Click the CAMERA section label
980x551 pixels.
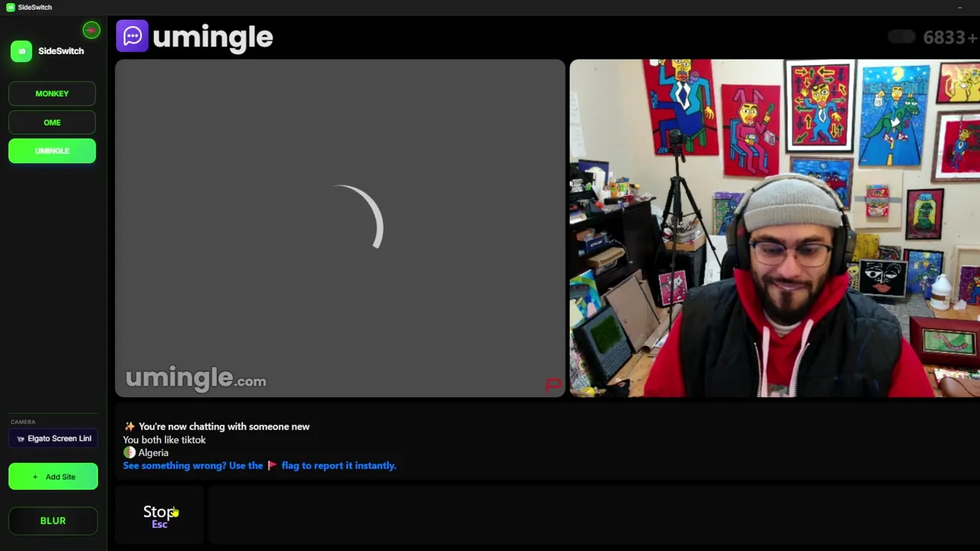(x=23, y=422)
